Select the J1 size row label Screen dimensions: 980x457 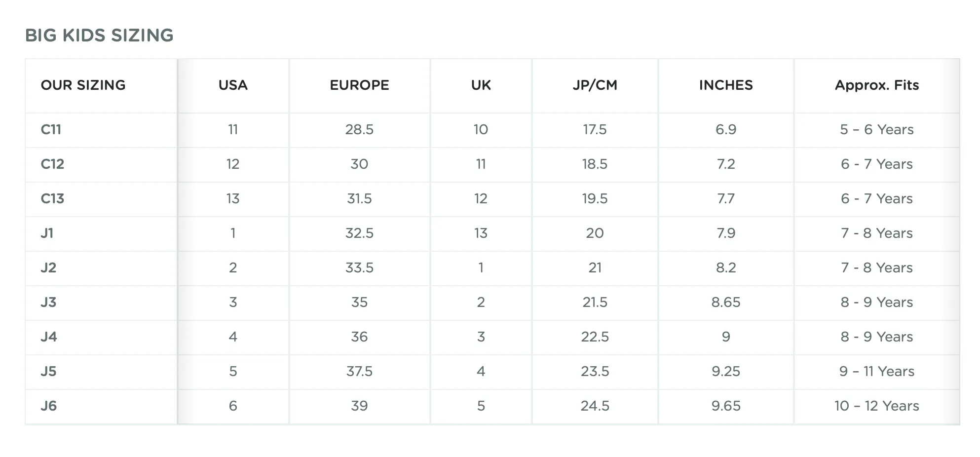pos(47,233)
